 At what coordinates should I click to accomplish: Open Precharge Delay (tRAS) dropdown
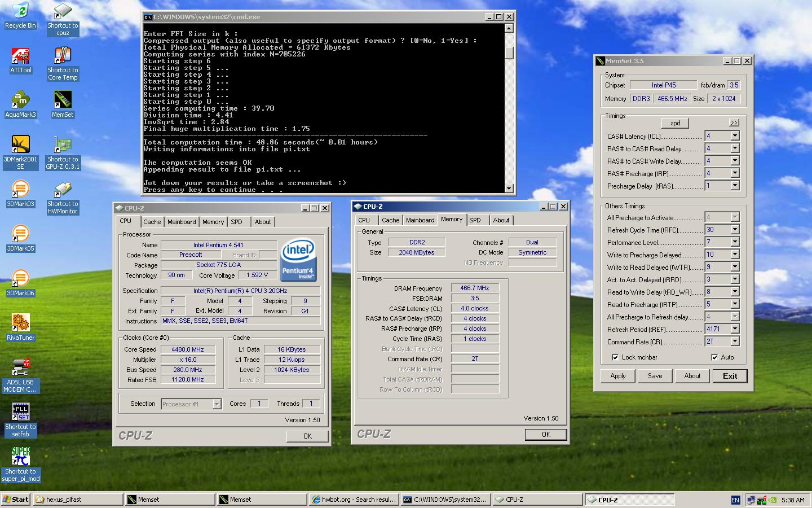click(735, 186)
